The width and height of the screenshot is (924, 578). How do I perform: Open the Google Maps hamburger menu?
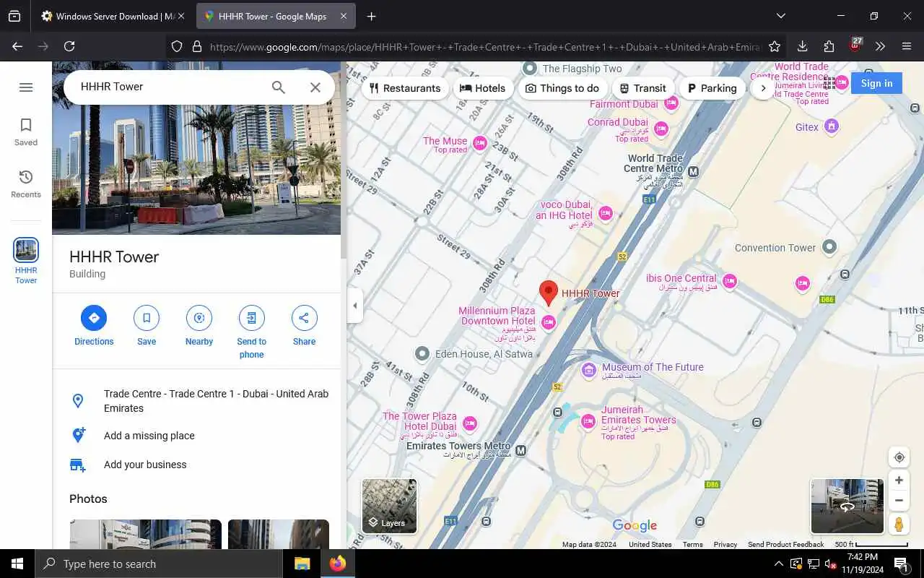tap(26, 87)
